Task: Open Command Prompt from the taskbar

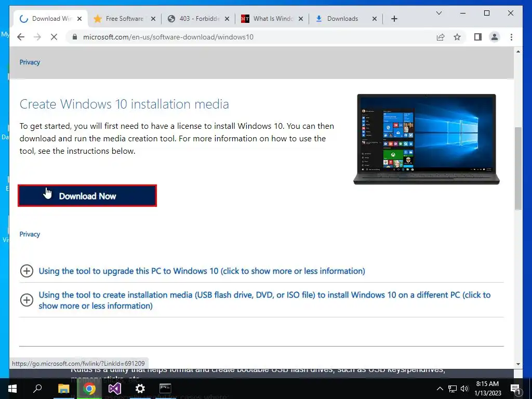Action: click(165, 389)
